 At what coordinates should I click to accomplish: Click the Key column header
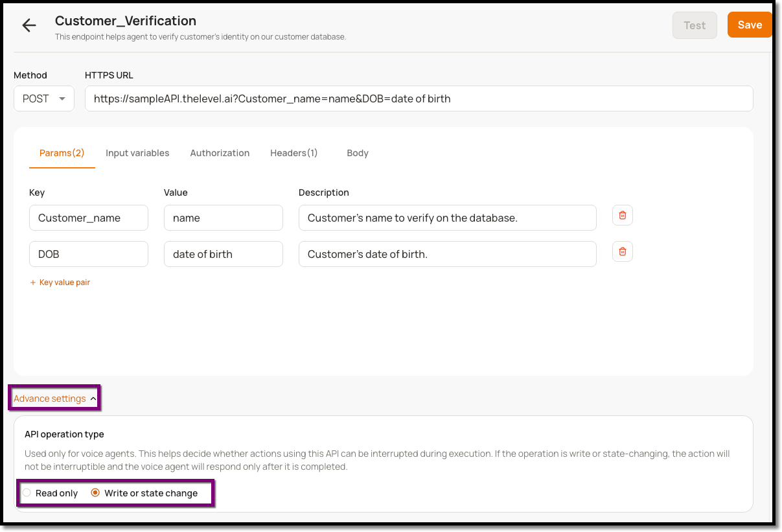click(37, 192)
